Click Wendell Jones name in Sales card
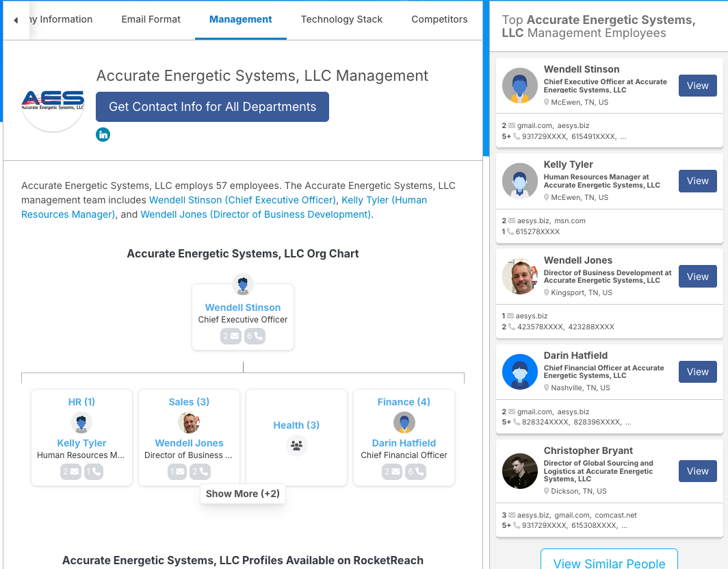Screen dimensions: 728x569 pos(189,443)
